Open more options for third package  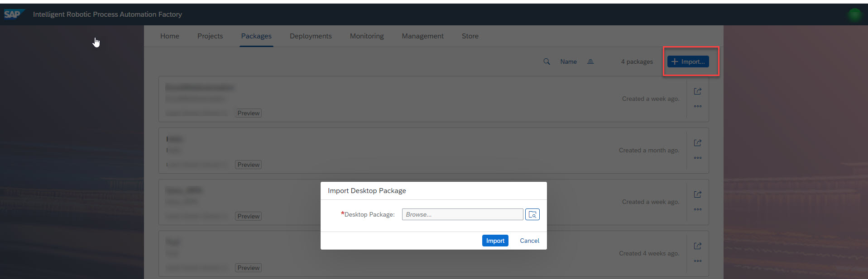697,210
